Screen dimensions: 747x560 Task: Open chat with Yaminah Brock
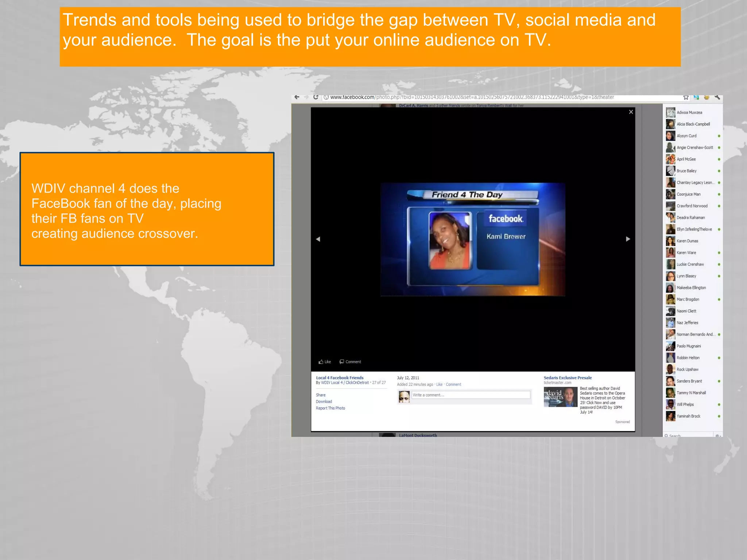pyautogui.click(x=692, y=416)
